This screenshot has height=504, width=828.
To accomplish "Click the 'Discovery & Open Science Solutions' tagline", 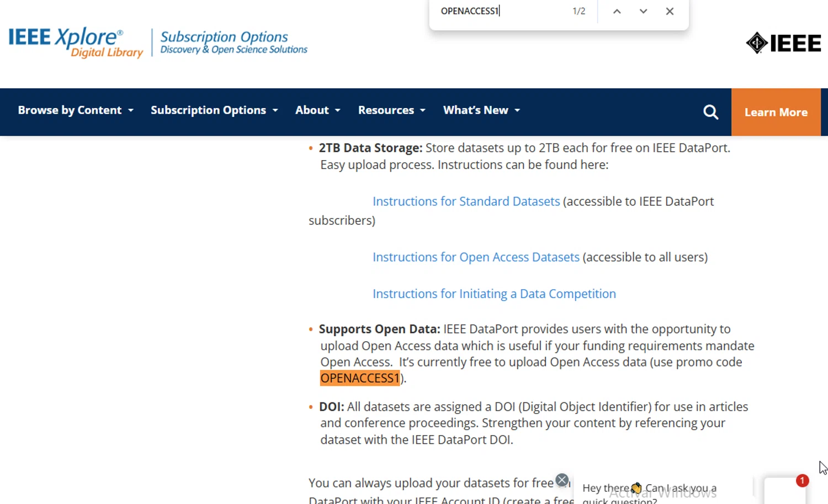I will tap(233, 50).
